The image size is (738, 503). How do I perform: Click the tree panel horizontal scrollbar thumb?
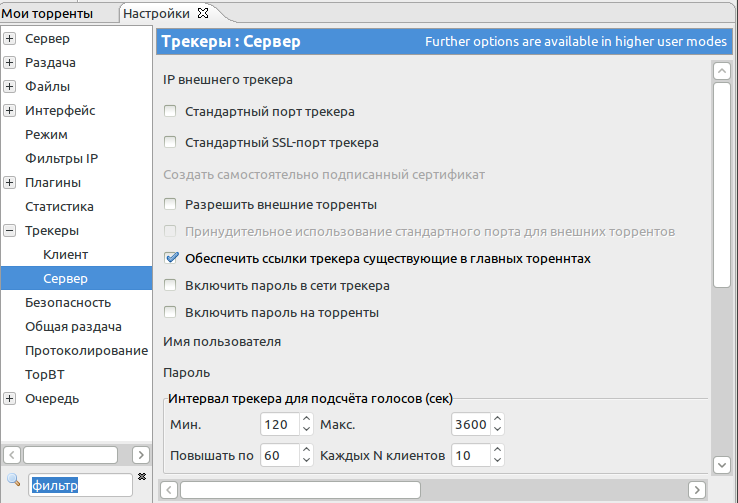click(71, 455)
